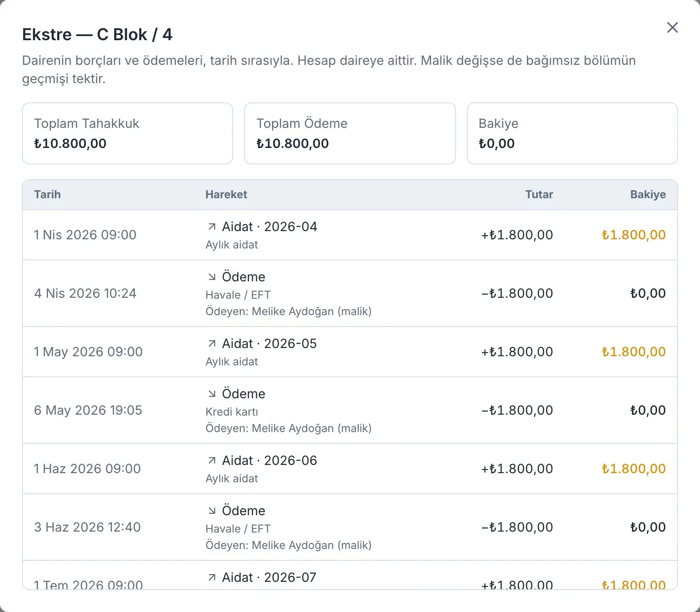The height and width of the screenshot is (612, 700).
Task: Select the Toplam Tahakkuk summary card
Action: pos(127,133)
